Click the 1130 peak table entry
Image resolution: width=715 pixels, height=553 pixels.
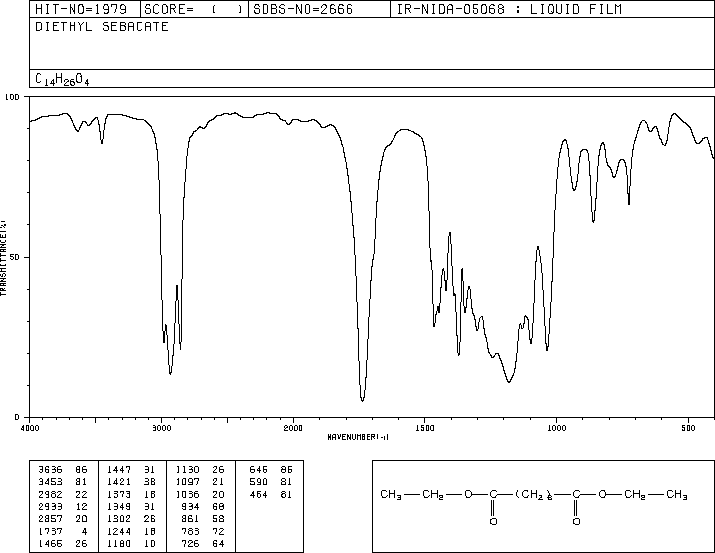[x=200, y=470]
